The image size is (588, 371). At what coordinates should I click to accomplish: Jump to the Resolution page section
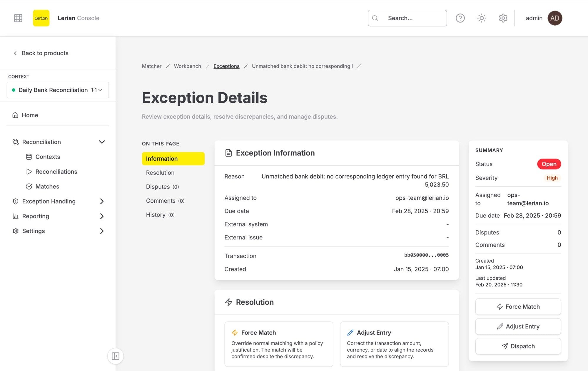(160, 173)
